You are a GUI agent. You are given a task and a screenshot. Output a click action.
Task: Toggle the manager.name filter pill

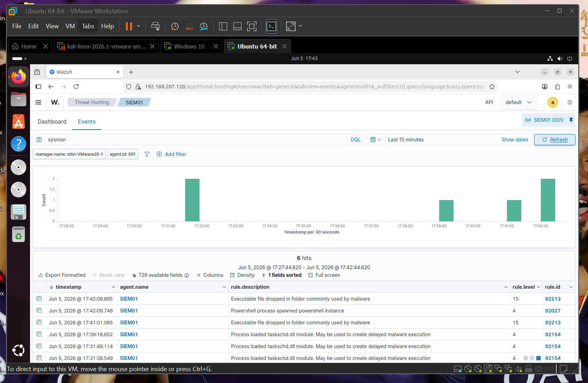[x=69, y=154]
